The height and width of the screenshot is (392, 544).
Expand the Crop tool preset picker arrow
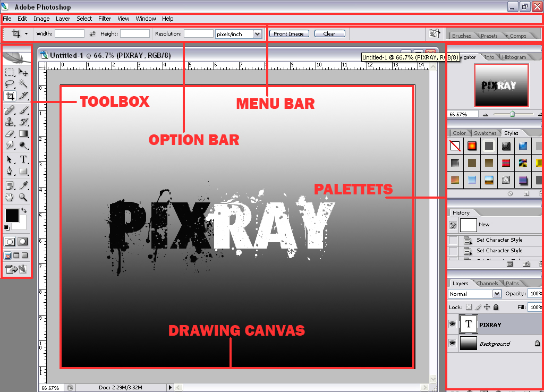(26, 33)
